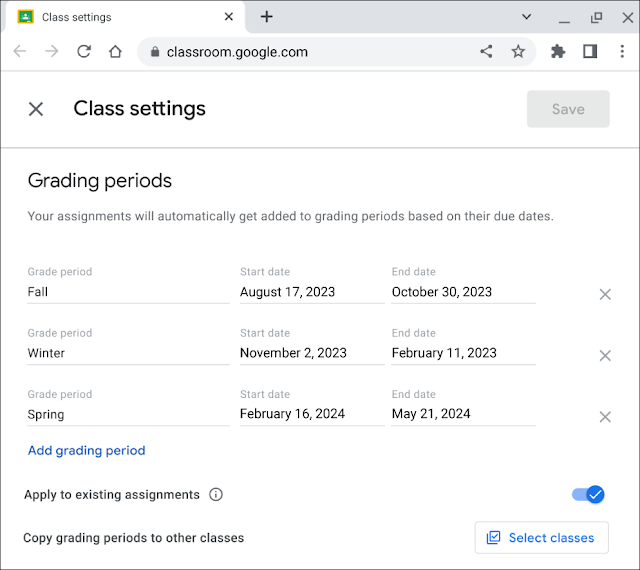The height and width of the screenshot is (570, 640).
Task: Open the browser Extensions puzzle icon
Action: click(558, 52)
